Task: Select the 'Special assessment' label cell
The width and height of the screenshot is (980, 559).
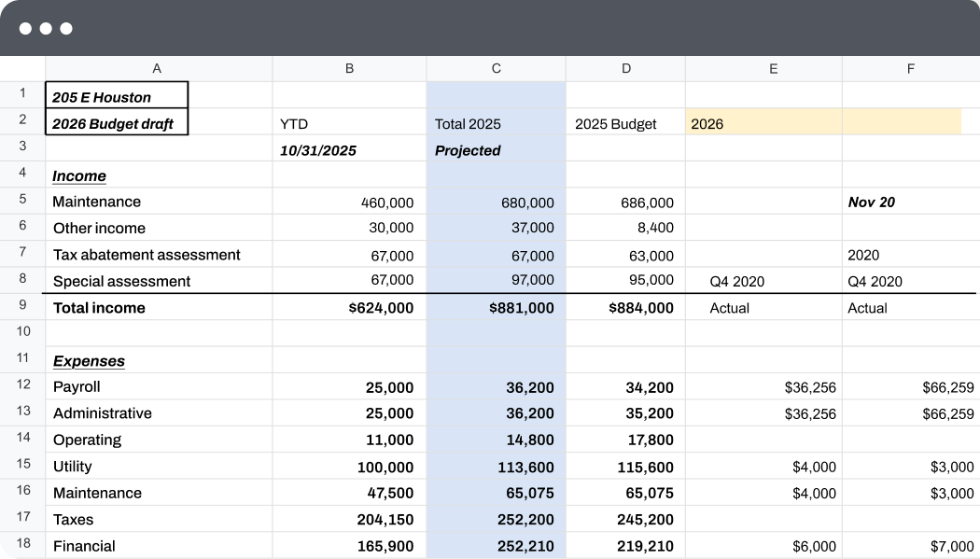Action: (159, 281)
